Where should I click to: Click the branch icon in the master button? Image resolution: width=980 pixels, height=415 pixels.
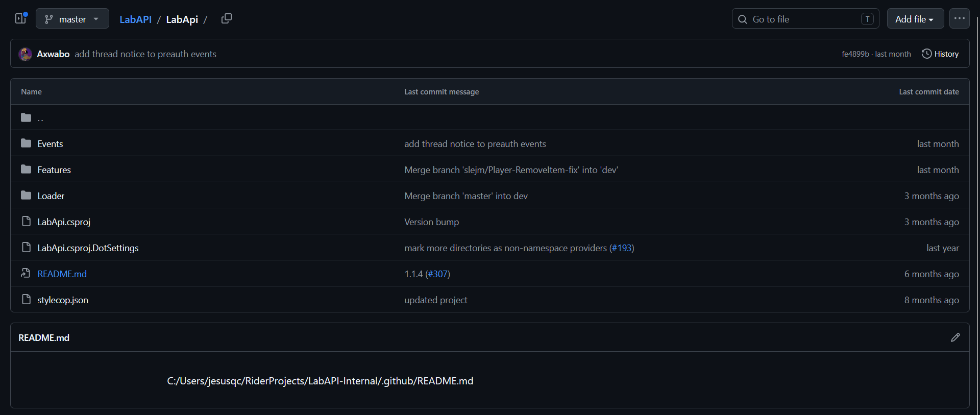click(48, 19)
